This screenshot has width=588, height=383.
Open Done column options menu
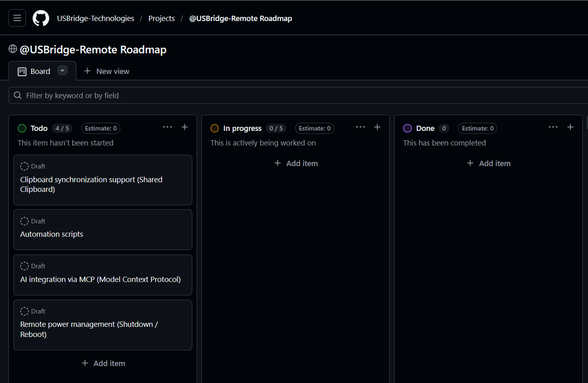click(x=553, y=127)
